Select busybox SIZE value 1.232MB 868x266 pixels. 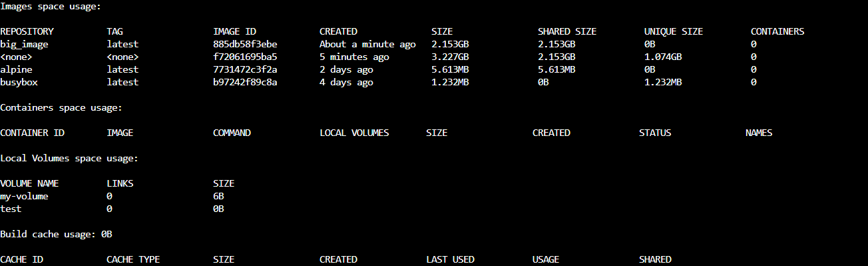click(x=450, y=82)
